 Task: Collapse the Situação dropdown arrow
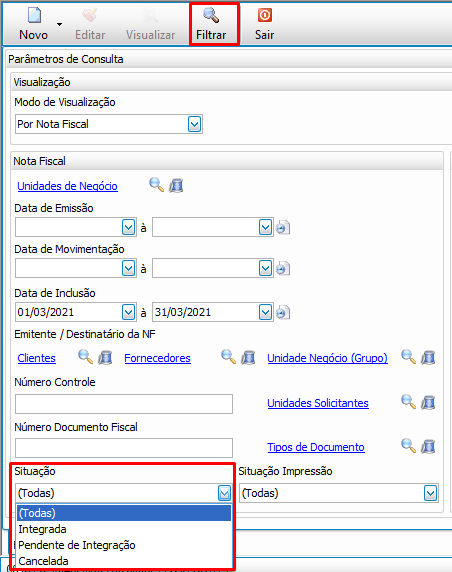click(225, 493)
